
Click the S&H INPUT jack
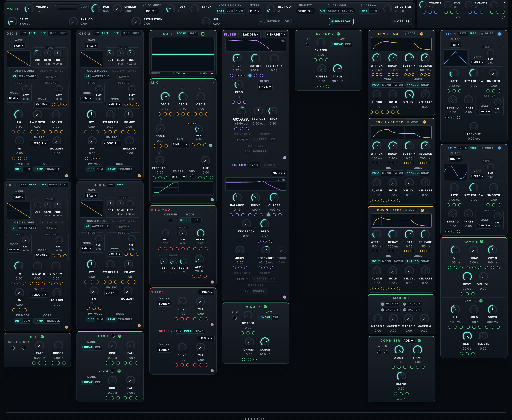tap(13, 348)
